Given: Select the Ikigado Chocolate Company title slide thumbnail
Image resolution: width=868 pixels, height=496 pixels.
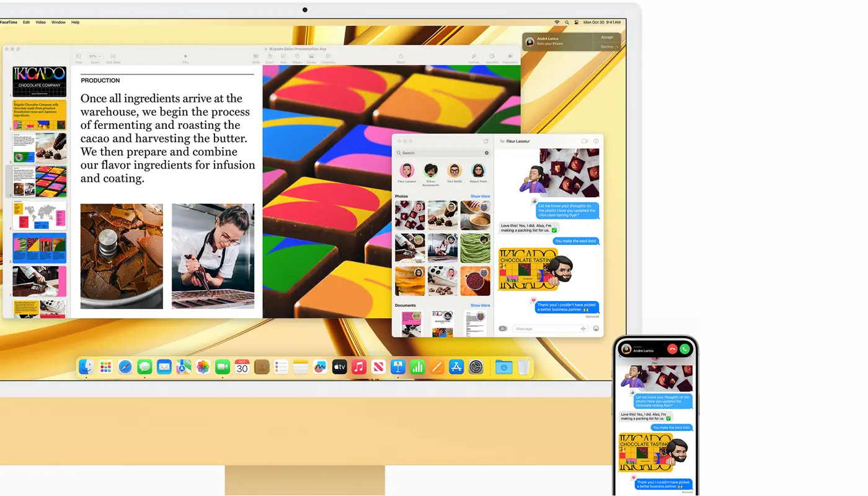Looking at the screenshot, I should [x=39, y=81].
